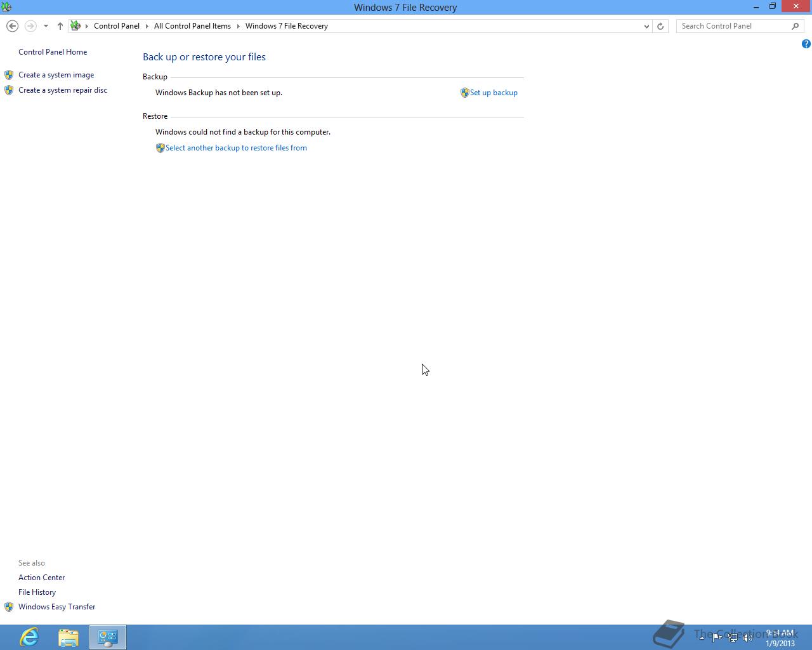The height and width of the screenshot is (650, 812).
Task: Restore down the window
Action: (x=773, y=7)
